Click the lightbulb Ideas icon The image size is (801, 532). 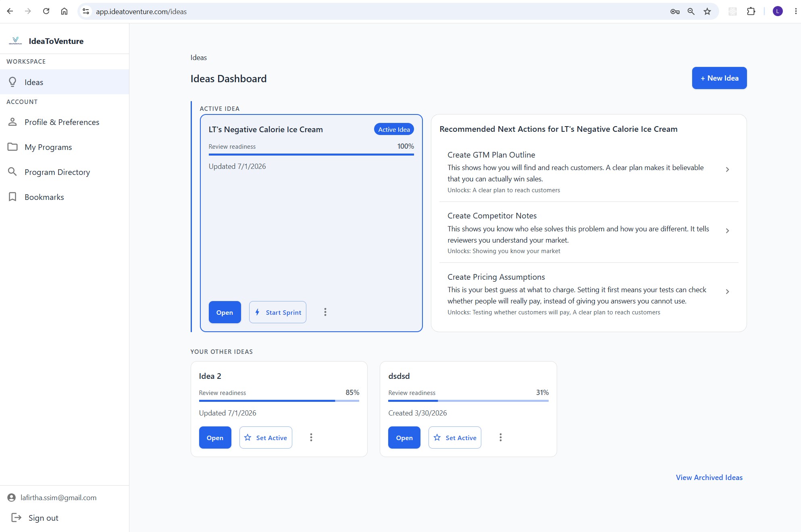tap(12, 82)
